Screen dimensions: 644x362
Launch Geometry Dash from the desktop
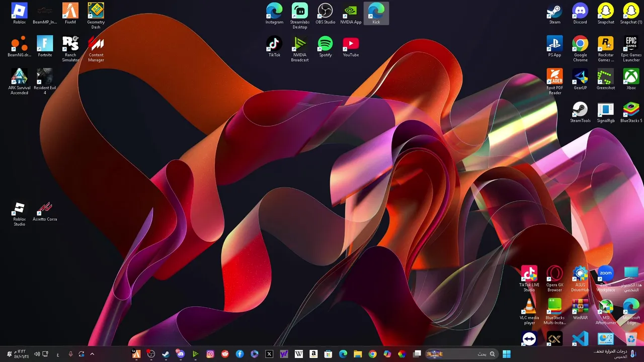(96, 16)
